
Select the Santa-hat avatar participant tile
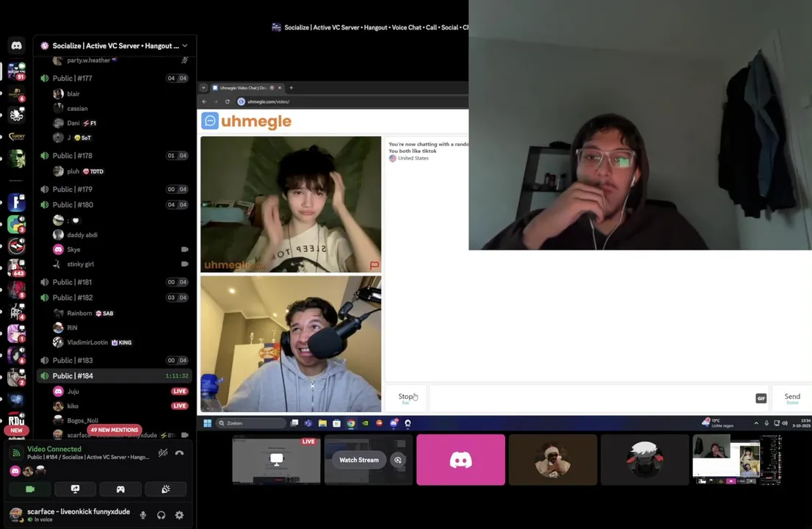click(x=553, y=460)
